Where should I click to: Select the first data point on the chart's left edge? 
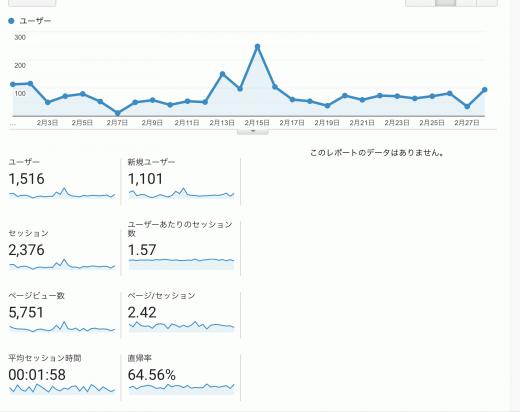click(x=13, y=84)
